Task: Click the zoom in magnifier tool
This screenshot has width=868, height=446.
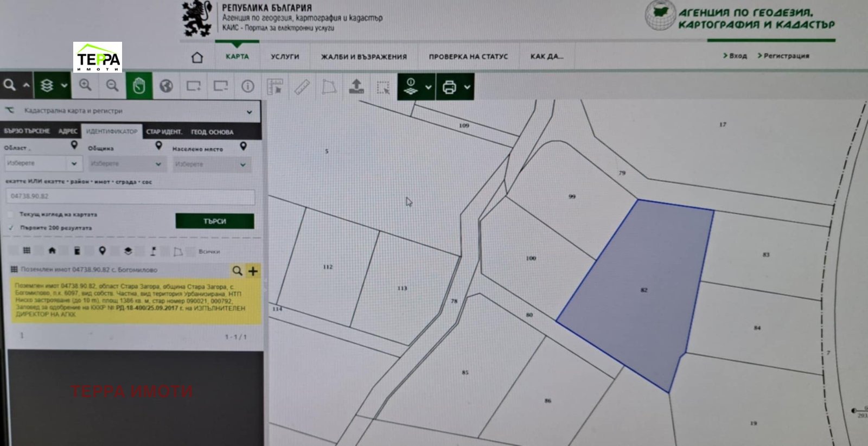Action: click(85, 85)
